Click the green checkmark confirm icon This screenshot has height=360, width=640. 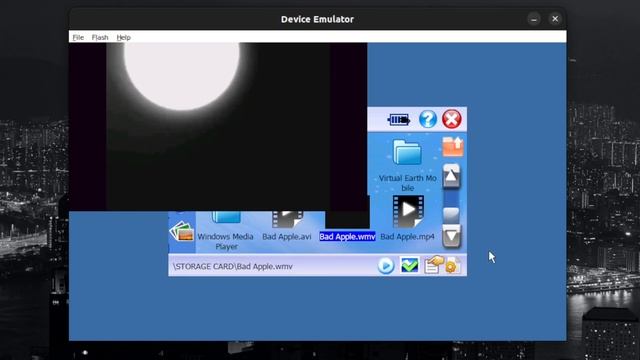(409, 265)
